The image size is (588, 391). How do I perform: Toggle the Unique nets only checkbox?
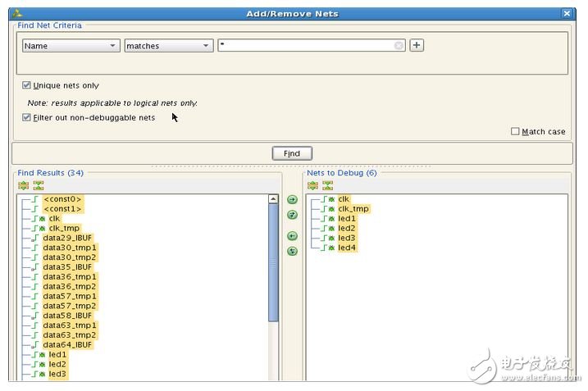(27, 85)
